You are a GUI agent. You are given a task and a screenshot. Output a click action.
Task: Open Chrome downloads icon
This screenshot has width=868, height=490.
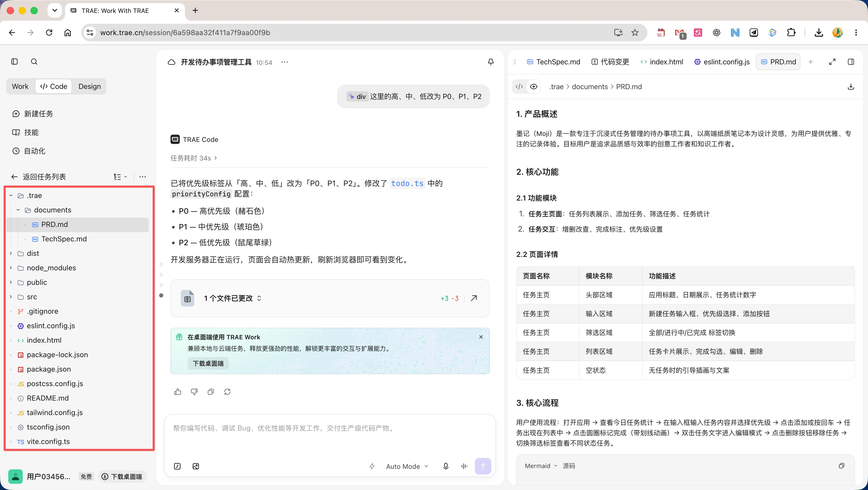(819, 33)
